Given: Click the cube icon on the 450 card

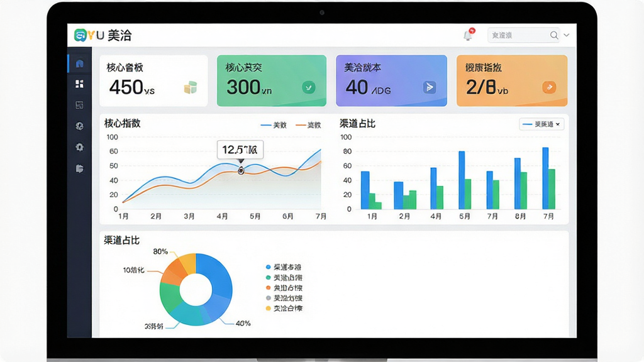Looking at the screenshot, I should coord(190,87).
